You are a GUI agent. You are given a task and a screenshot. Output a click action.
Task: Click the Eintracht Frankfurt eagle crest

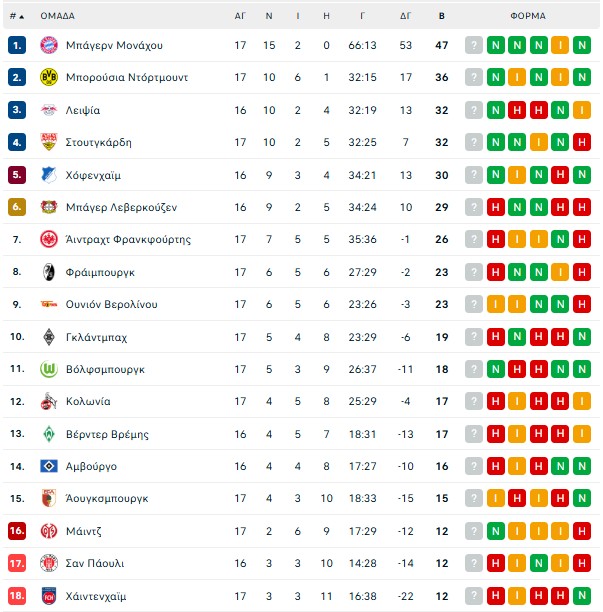(48, 239)
